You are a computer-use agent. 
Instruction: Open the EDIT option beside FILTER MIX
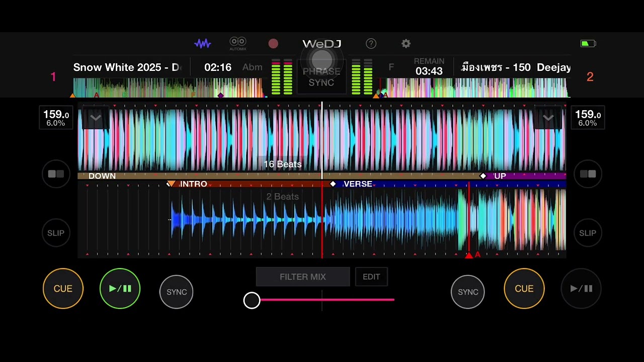(371, 277)
